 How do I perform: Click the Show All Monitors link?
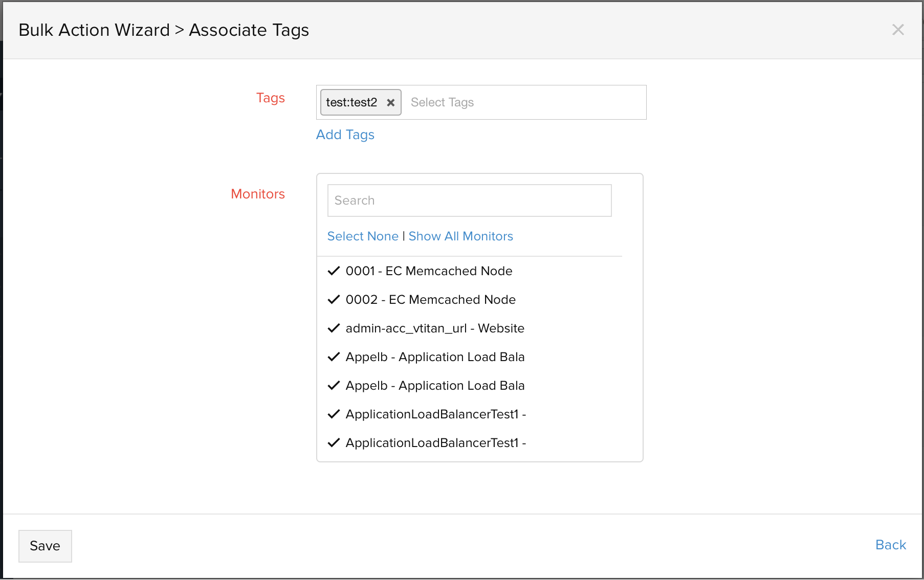click(x=460, y=236)
